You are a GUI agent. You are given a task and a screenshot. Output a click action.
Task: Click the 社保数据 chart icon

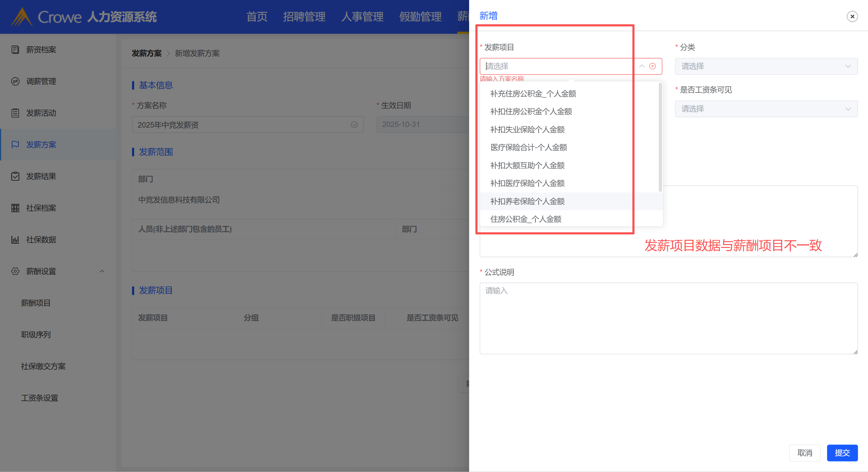[15, 240]
